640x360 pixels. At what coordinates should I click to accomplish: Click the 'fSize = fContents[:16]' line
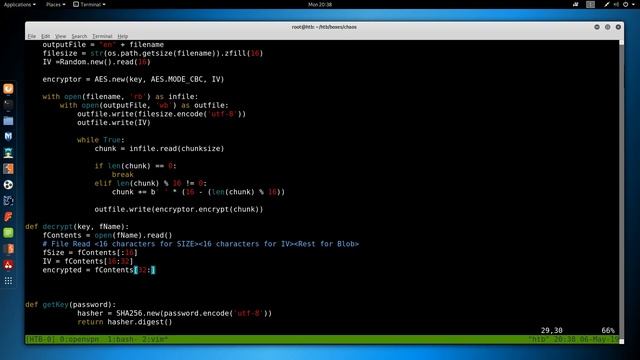(x=90, y=253)
